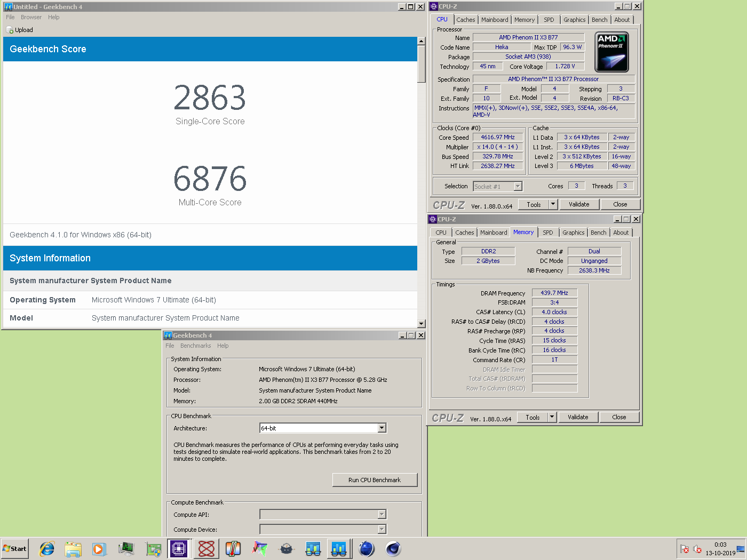
Task: Open the Start menu
Action: [14, 548]
